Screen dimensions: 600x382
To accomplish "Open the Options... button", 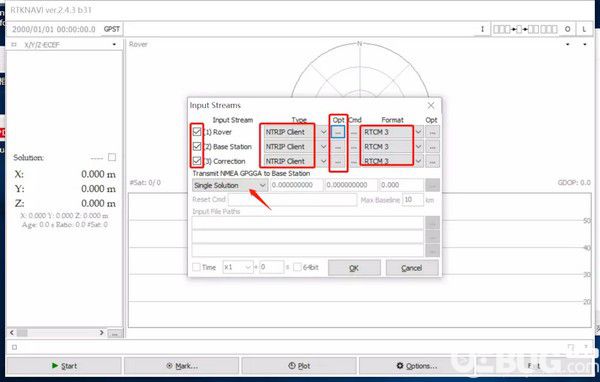I will (416, 366).
